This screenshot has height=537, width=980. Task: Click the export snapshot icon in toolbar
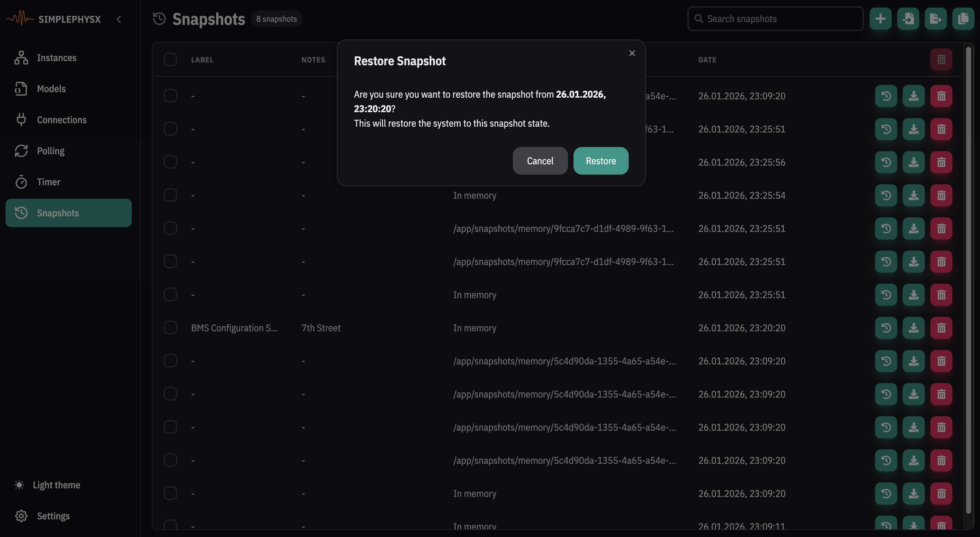(x=935, y=19)
